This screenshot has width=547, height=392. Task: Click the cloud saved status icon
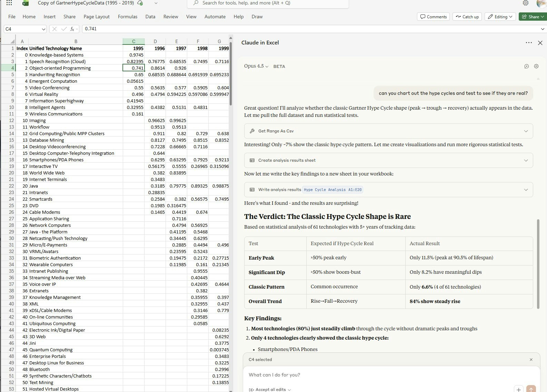pyautogui.click(x=140, y=3)
